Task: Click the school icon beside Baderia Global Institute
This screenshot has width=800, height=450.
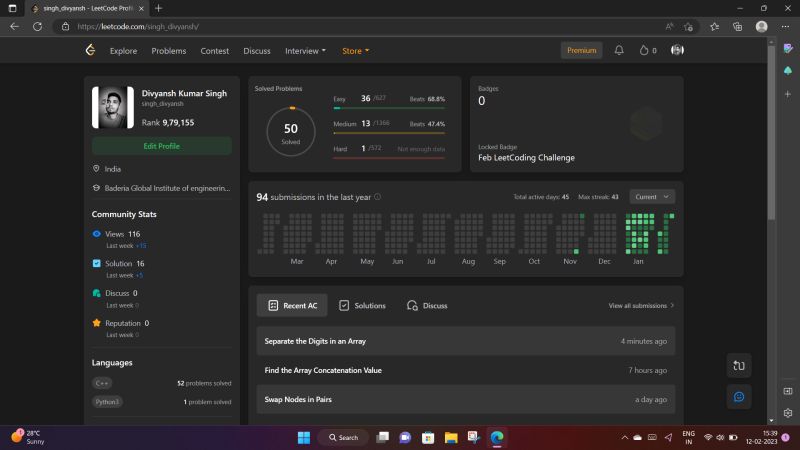Action: [96, 188]
